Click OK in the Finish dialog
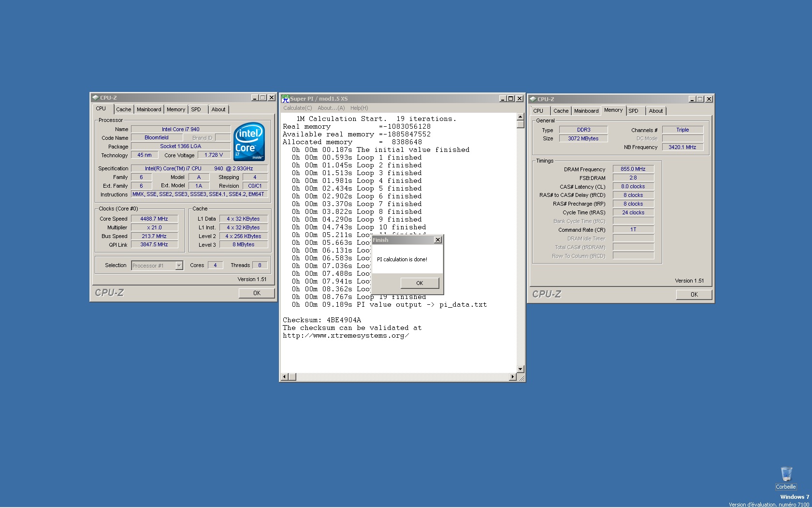Screen dimensions: 812x508 tap(420, 283)
